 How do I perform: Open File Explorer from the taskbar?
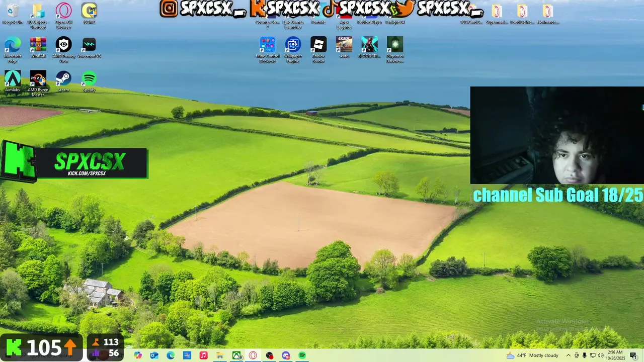220,355
